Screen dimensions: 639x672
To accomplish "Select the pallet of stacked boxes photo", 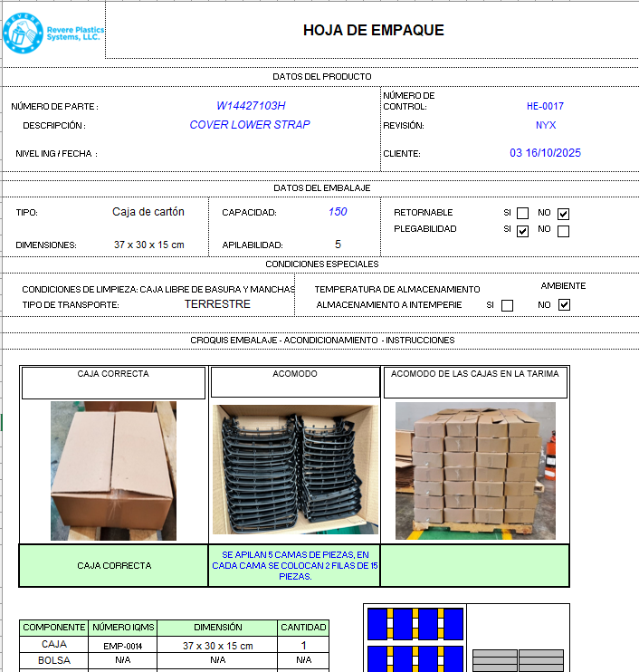I will tap(475, 471).
